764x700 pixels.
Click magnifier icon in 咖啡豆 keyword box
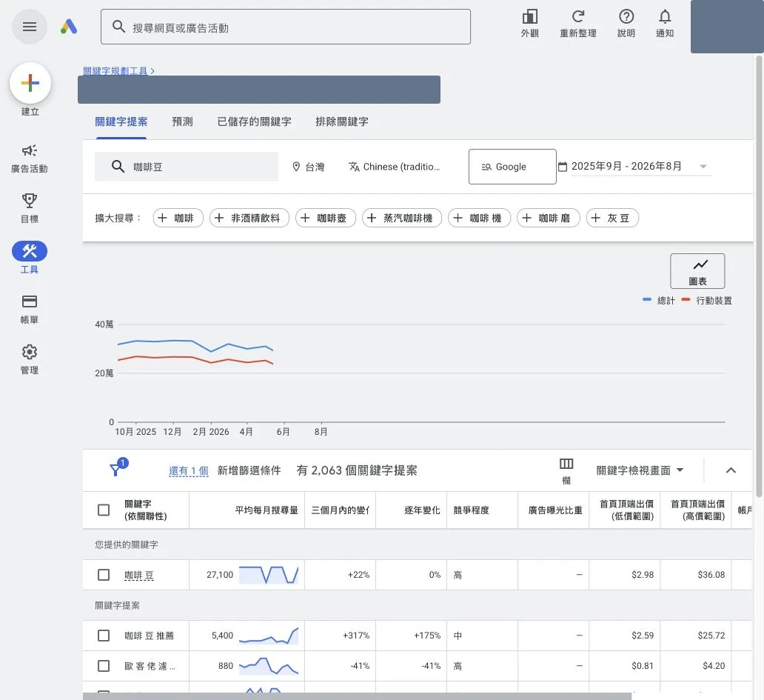118,166
